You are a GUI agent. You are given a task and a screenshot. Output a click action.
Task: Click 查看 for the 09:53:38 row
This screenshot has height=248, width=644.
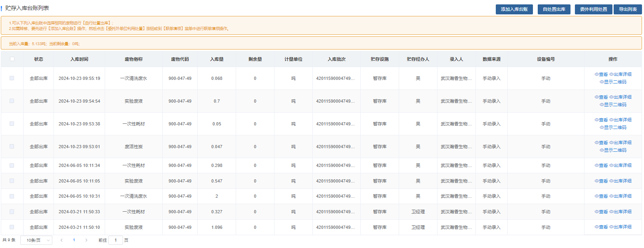point(601,120)
